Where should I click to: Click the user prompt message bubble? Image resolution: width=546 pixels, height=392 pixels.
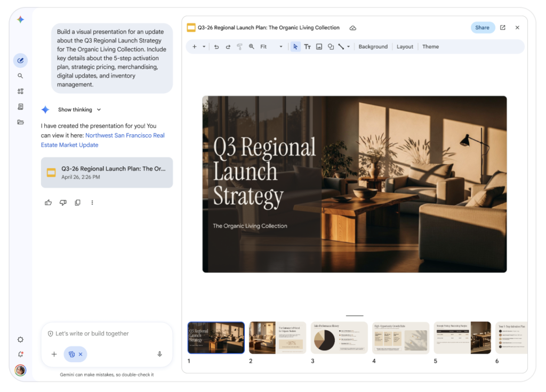pyautogui.click(x=112, y=58)
